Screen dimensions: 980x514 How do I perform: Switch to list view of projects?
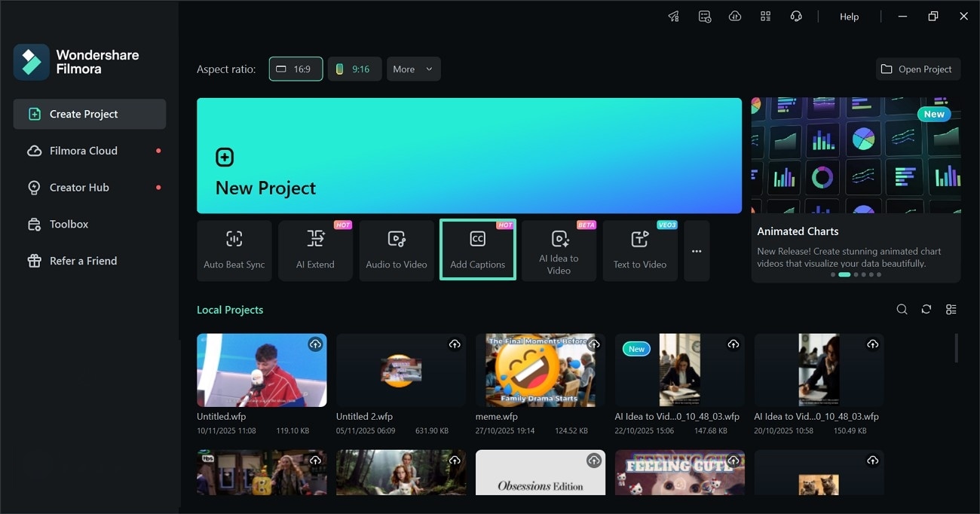click(x=951, y=309)
